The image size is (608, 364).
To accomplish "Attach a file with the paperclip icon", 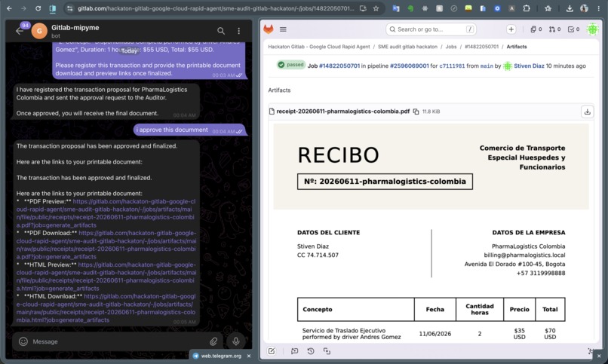I will tap(213, 341).
